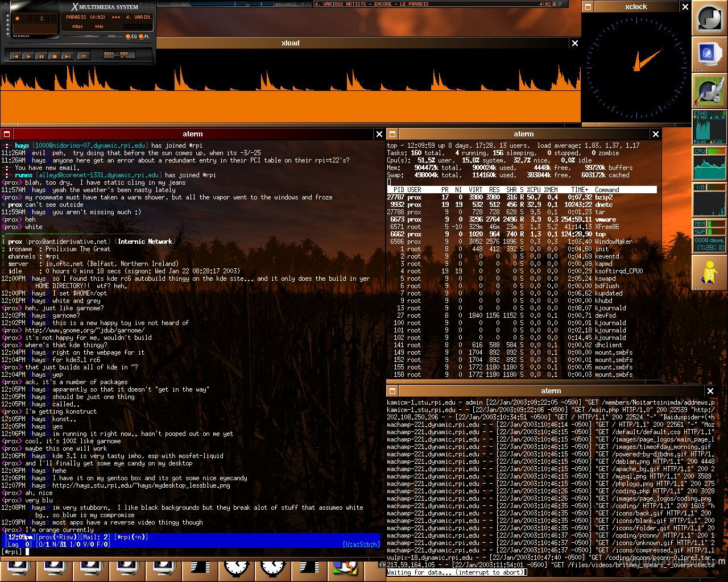728x582 pixels.
Task: Click the %CPU column header in top
Action: pos(533,190)
